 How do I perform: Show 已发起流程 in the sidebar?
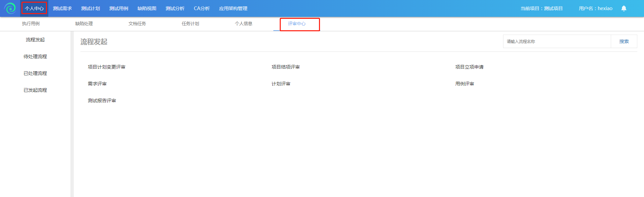click(x=35, y=90)
